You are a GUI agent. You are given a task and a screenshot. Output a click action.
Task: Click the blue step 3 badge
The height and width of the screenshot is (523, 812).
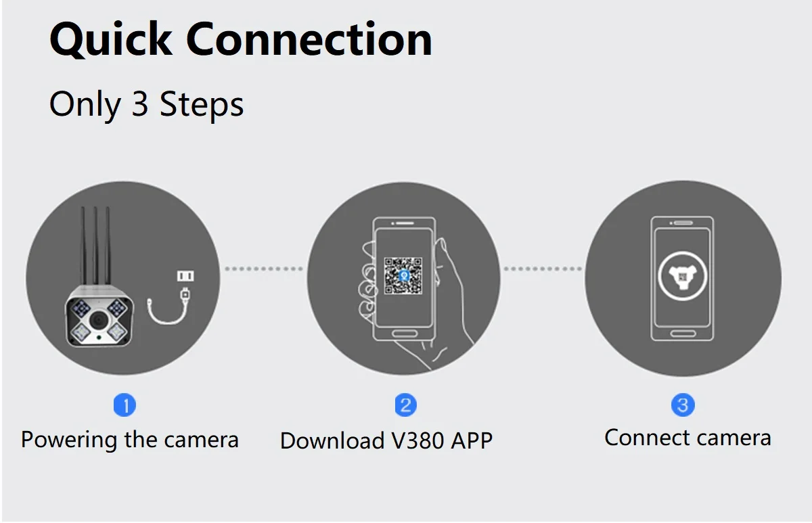683,405
